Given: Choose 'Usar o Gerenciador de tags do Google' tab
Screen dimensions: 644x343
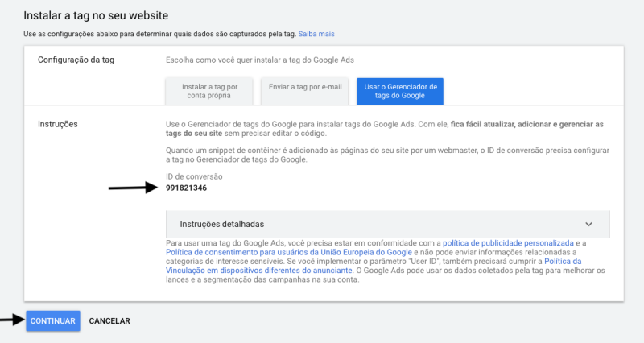Looking at the screenshot, I should tap(400, 91).
